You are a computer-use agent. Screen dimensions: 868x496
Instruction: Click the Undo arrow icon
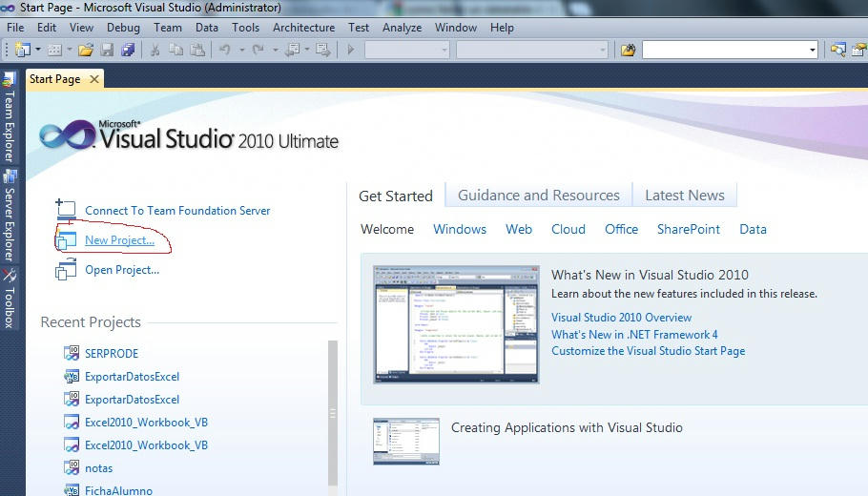(224, 51)
